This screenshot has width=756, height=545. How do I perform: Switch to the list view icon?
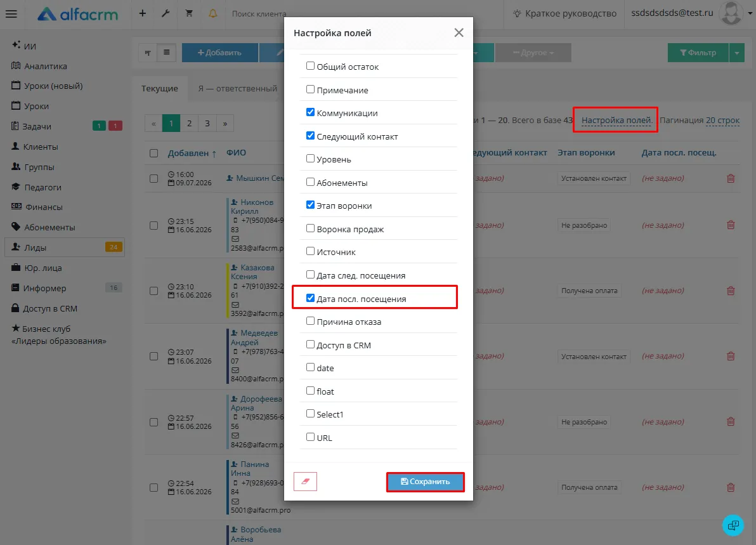coord(166,53)
